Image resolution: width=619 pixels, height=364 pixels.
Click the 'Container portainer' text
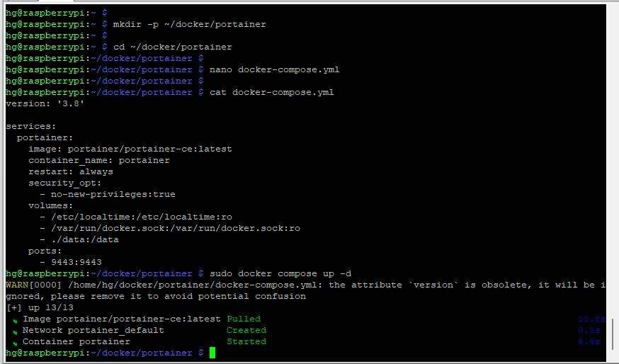76,341
